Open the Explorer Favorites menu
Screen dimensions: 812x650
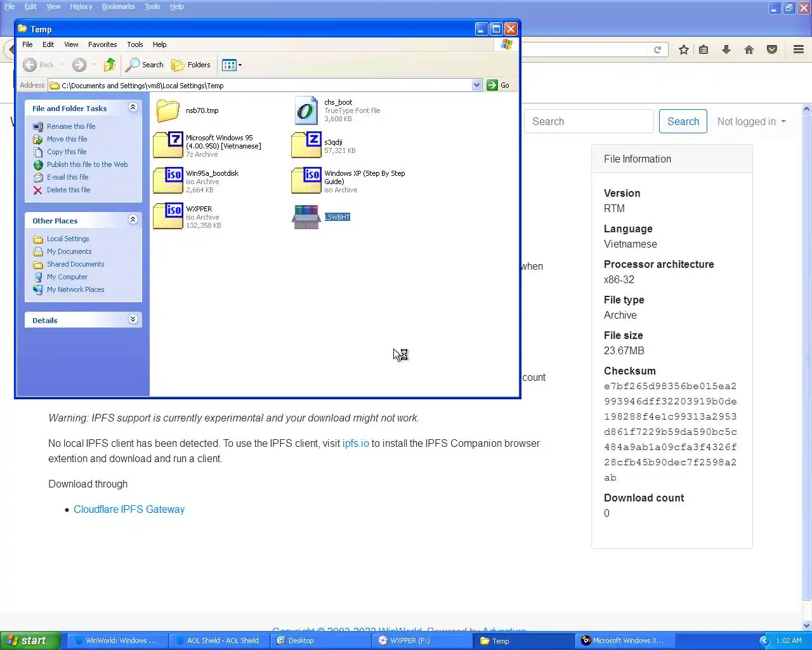tap(102, 44)
